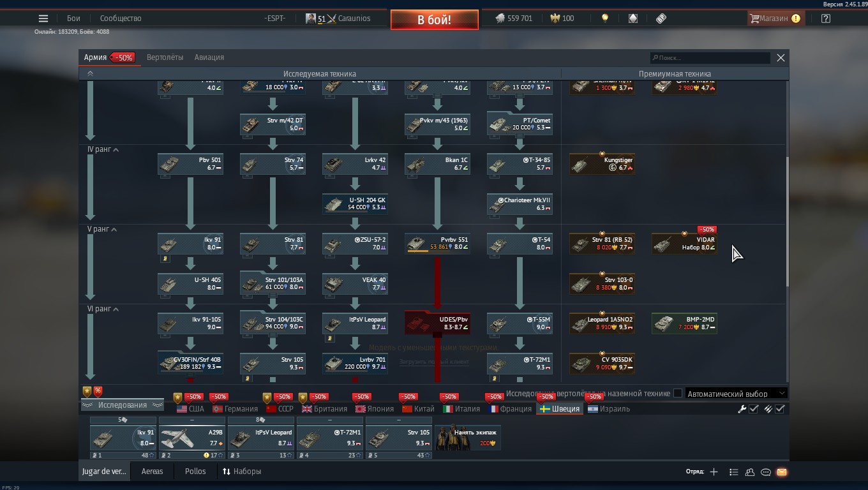Select the A29B crew slot
868x490 pixels.
tap(192, 438)
